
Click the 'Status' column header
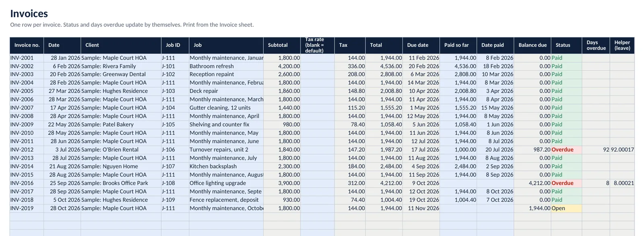click(566, 45)
